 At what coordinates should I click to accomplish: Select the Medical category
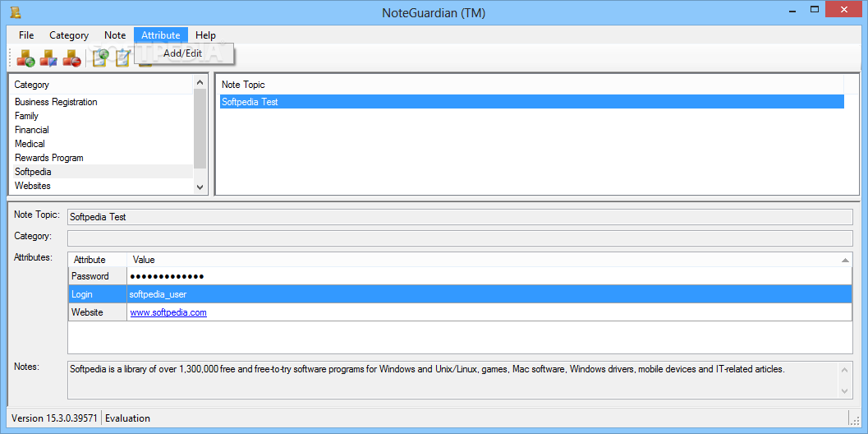click(103, 144)
